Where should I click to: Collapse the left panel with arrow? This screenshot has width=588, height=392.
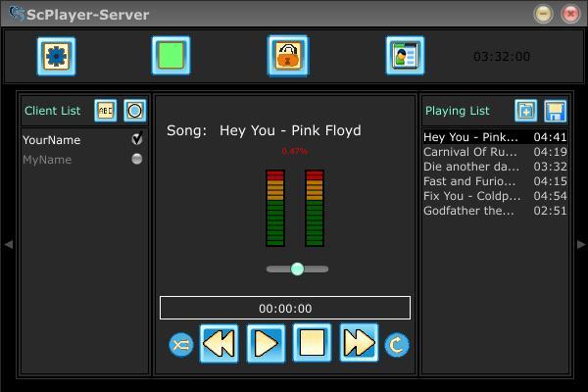coord(9,244)
